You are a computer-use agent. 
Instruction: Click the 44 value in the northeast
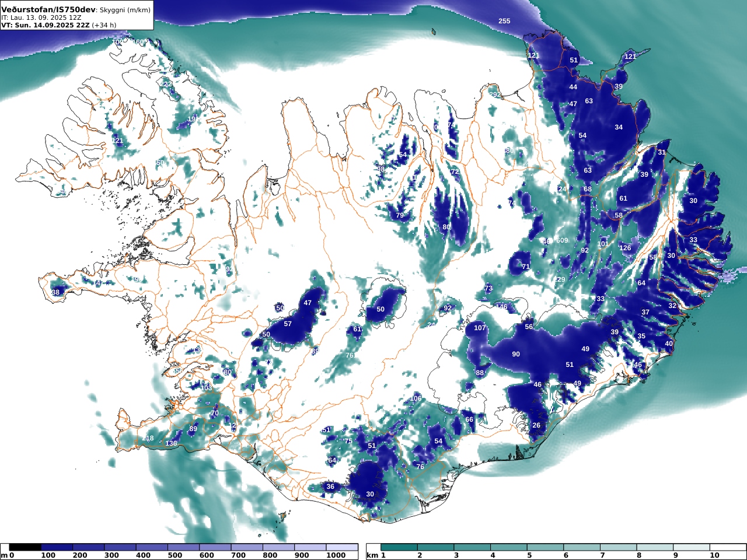[573, 87]
